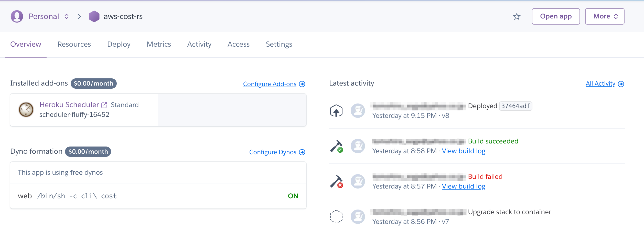
Task: Open the Configure Dynos link
Action: [x=273, y=152]
